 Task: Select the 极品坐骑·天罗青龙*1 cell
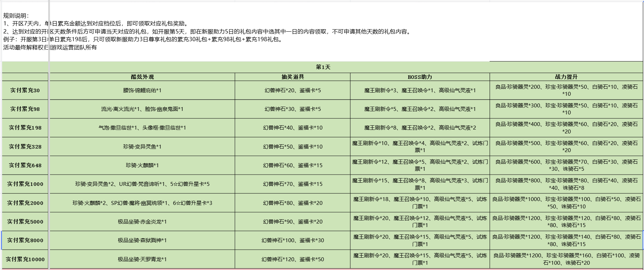pos(142,259)
